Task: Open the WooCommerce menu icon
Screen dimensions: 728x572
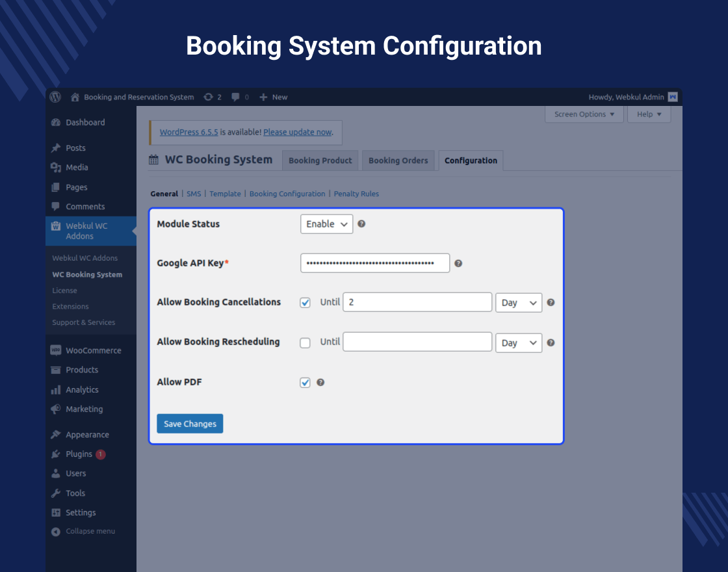Action: point(56,350)
